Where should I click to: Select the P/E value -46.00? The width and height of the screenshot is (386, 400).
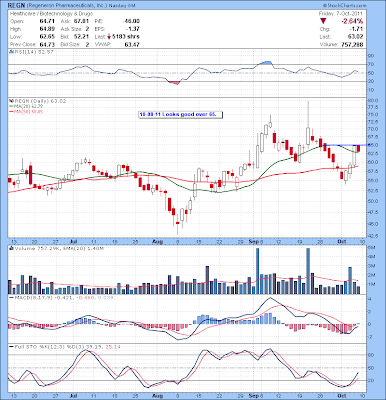click(131, 21)
